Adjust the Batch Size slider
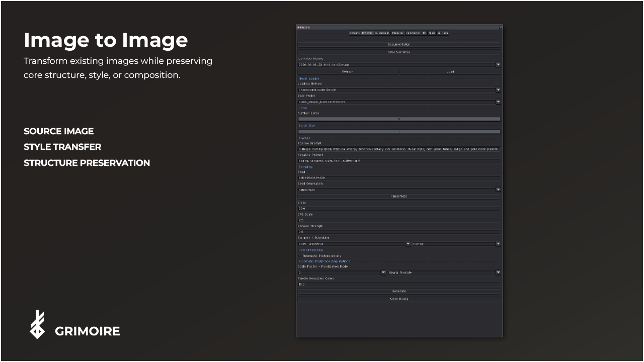 399,132
